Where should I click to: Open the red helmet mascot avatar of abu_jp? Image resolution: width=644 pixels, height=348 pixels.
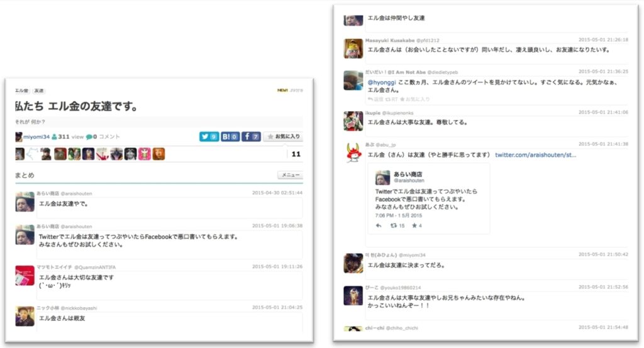pos(353,153)
